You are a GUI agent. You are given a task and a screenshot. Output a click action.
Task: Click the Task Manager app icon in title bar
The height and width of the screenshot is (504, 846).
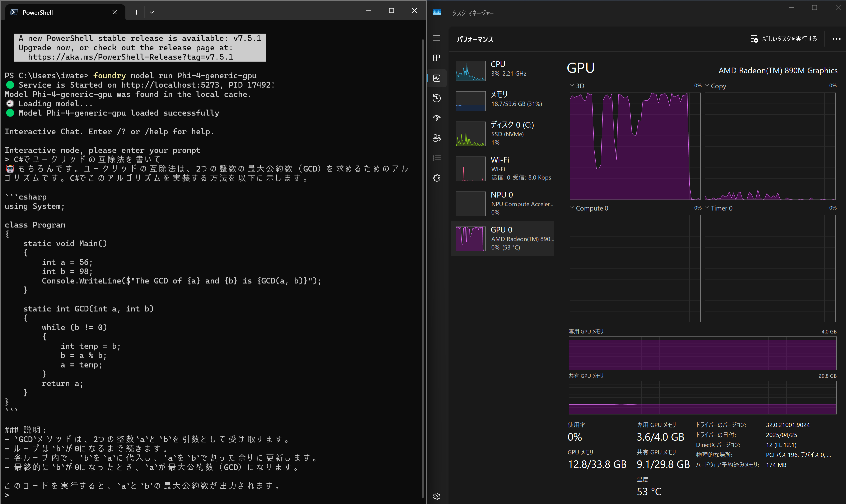pyautogui.click(x=437, y=13)
